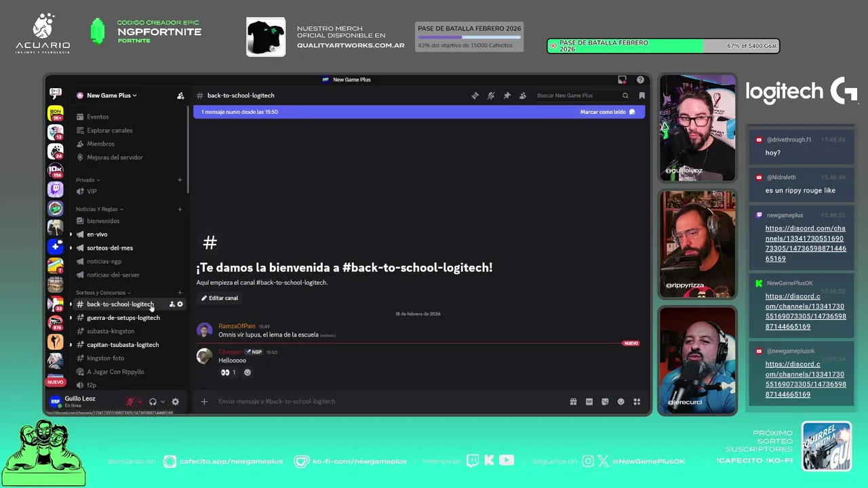Select the en-vivo channel
This screenshot has height=488, width=868.
(129, 235)
